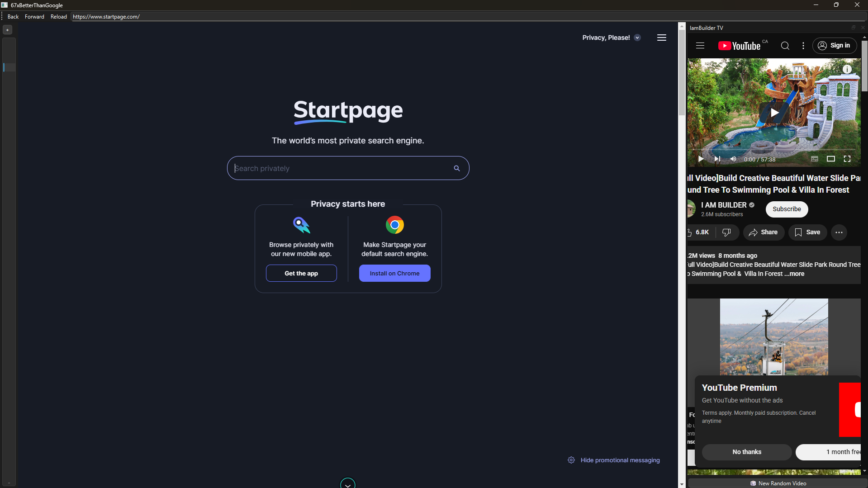Click the toolbar grip dots beside Back
868x488 pixels.
click(2, 17)
